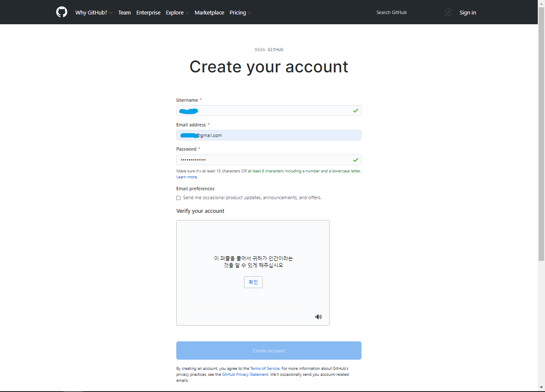The image size is (545, 392).
Task: Expand the Why GitHub? dropdown
Action: click(x=94, y=12)
